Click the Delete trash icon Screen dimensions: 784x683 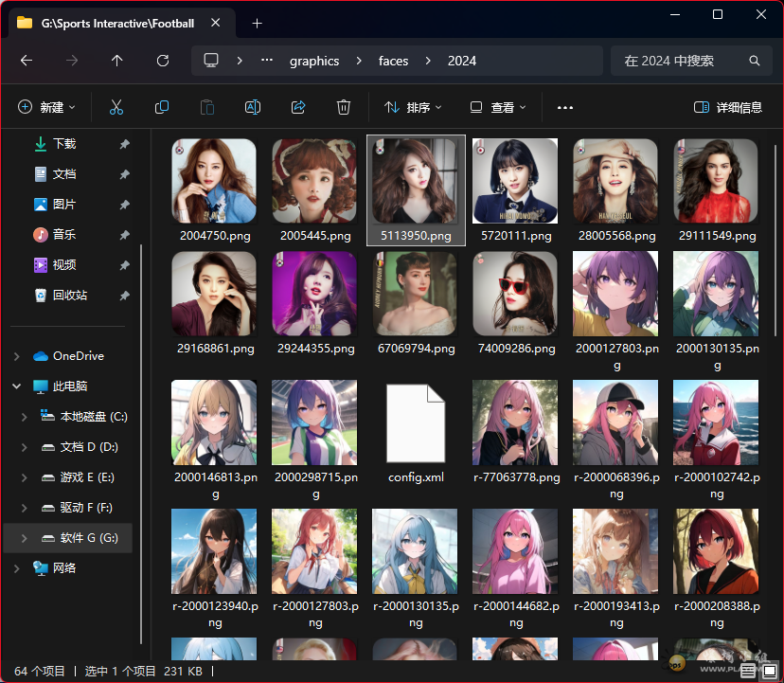click(343, 107)
